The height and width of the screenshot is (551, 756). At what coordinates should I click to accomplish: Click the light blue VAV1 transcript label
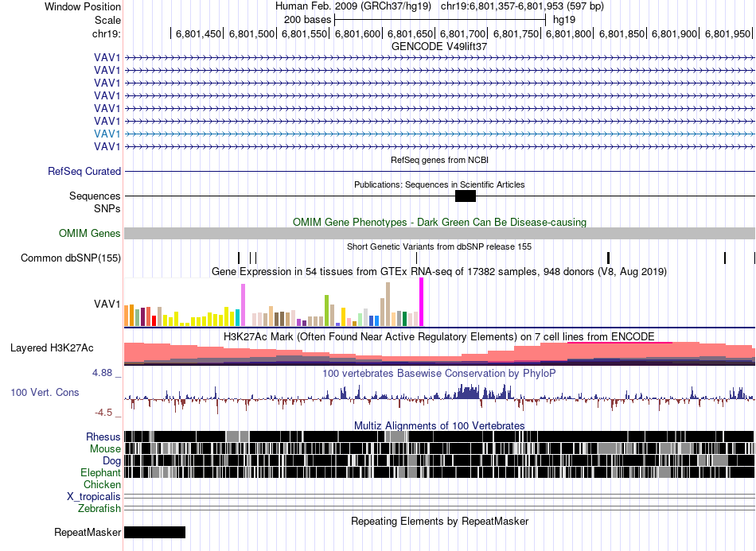click(x=107, y=134)
